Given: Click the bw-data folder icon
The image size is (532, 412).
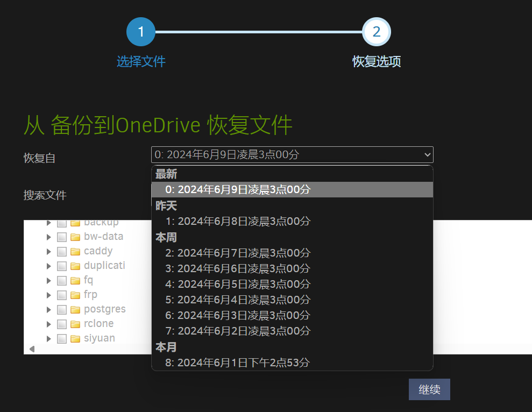Looking at the screenshot, I should (x=75, y=237).
